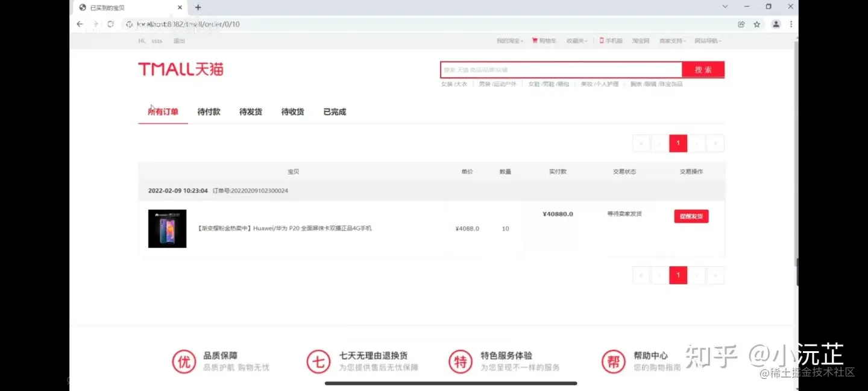Click the 女装 /大衣 search suggestion
This screenshot has height=391, width=868.
pos(454,84)
